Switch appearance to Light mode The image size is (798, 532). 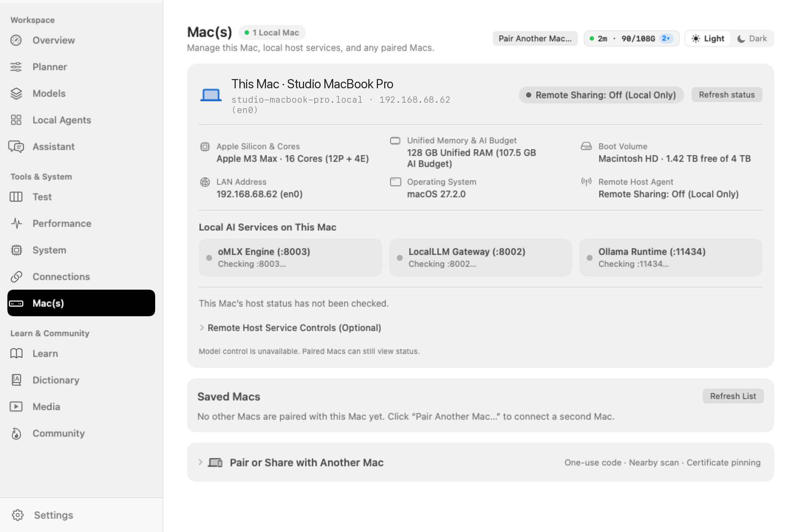point(708,38)
